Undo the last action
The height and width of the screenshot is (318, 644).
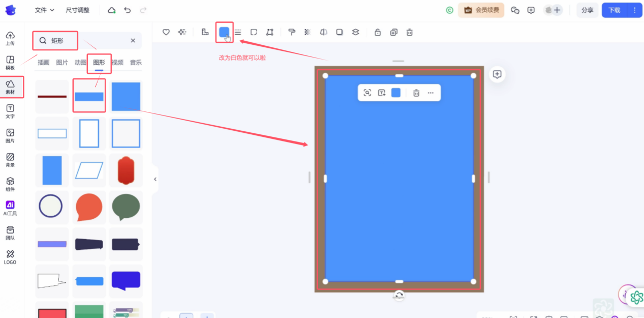127,10
